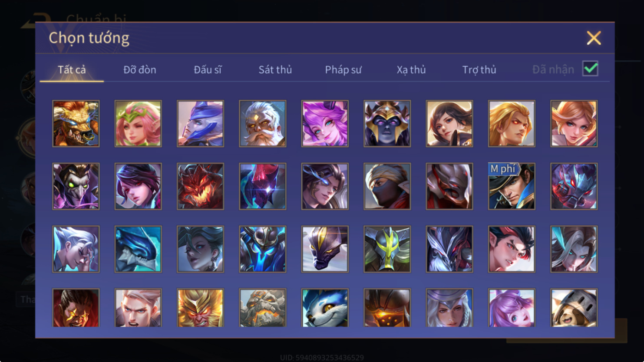Choose the stone golem hero portrait
Image resolution: width=644 pixels, height=362 pixels.
pos(263,308)
